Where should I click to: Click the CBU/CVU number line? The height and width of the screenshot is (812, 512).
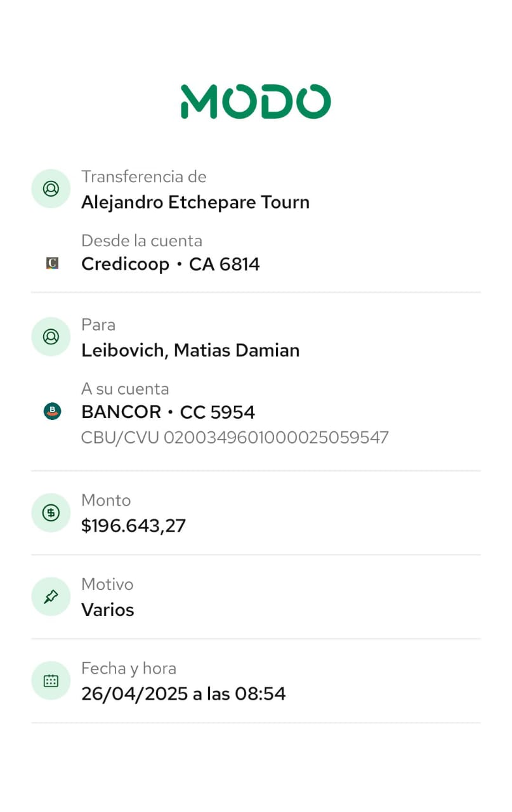[x=235, y=438]
